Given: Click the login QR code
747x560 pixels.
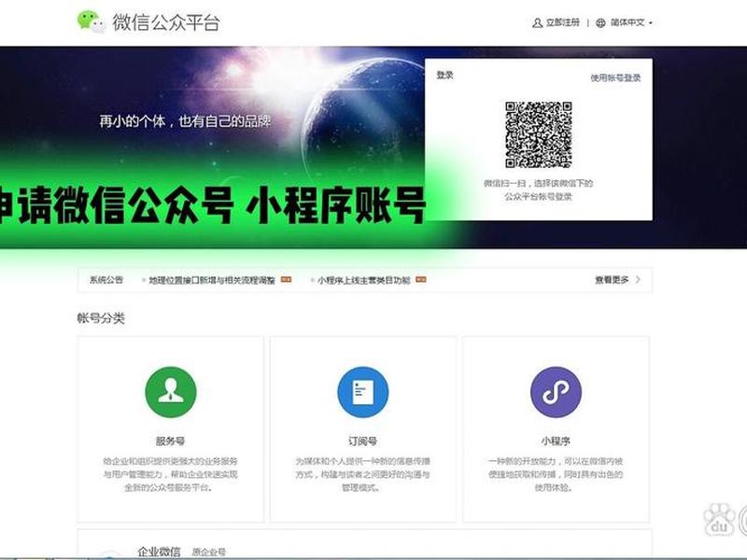Looking at the screenshot, I should coord(539,134).
